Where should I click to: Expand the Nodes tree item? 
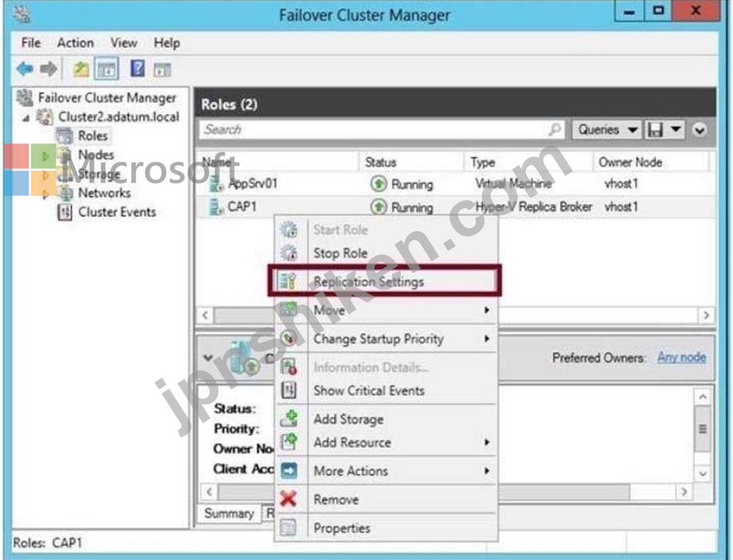pos(46,156)
